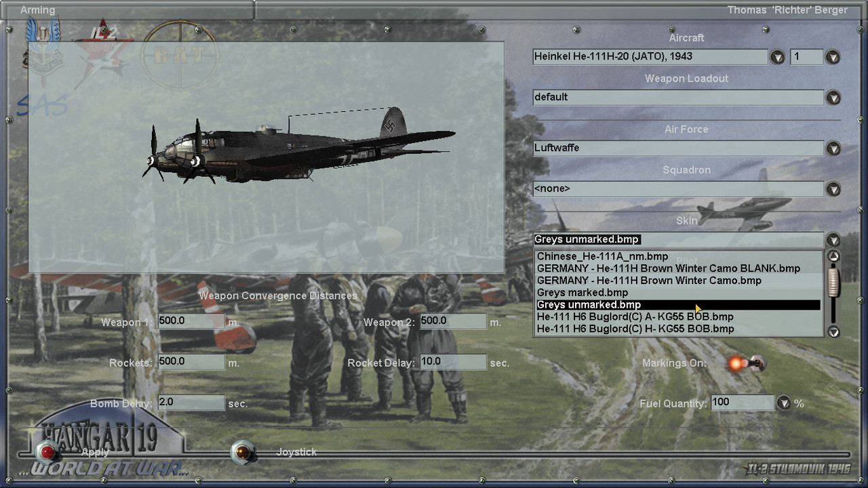Viewport: 868px width, 488px height.
Task: Select skin GERMANY - He-111H Brown Winter Camo.bmp
Action: [678, 281]
